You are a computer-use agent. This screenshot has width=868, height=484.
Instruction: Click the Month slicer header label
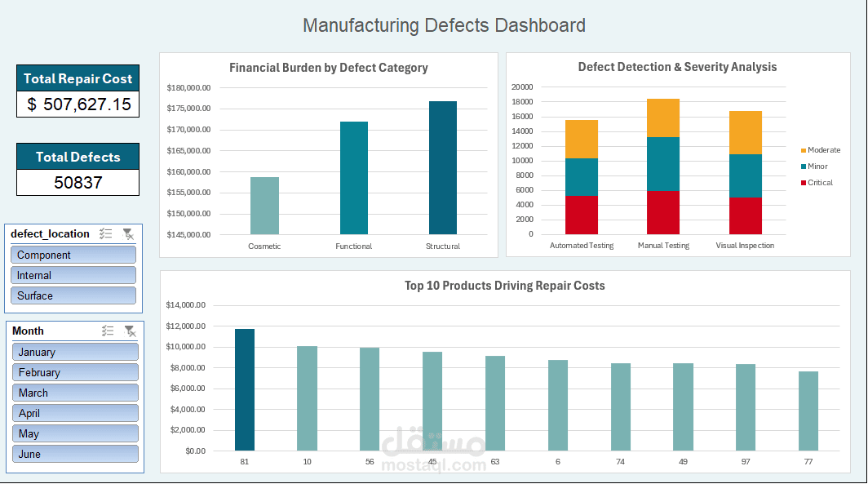tap(28, 331)
